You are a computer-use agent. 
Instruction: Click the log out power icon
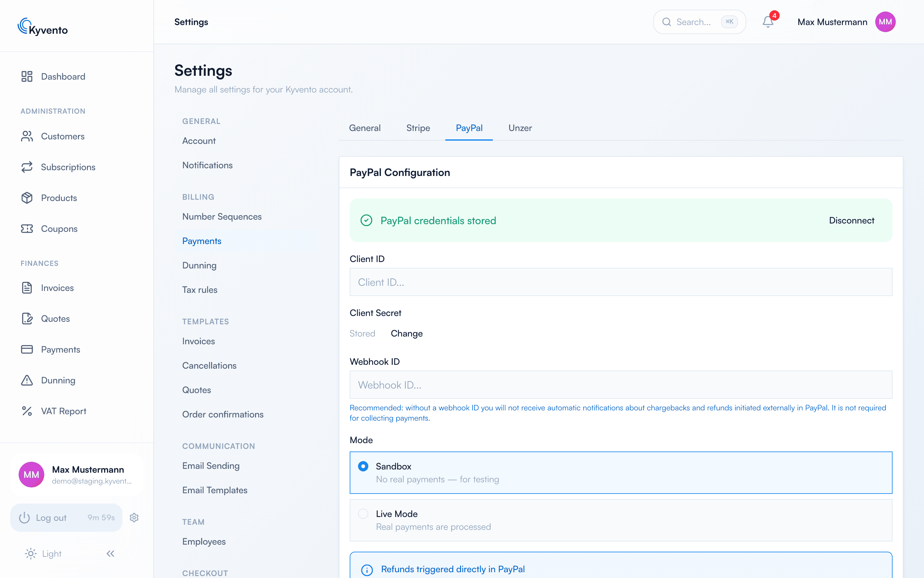coord(24,518)
